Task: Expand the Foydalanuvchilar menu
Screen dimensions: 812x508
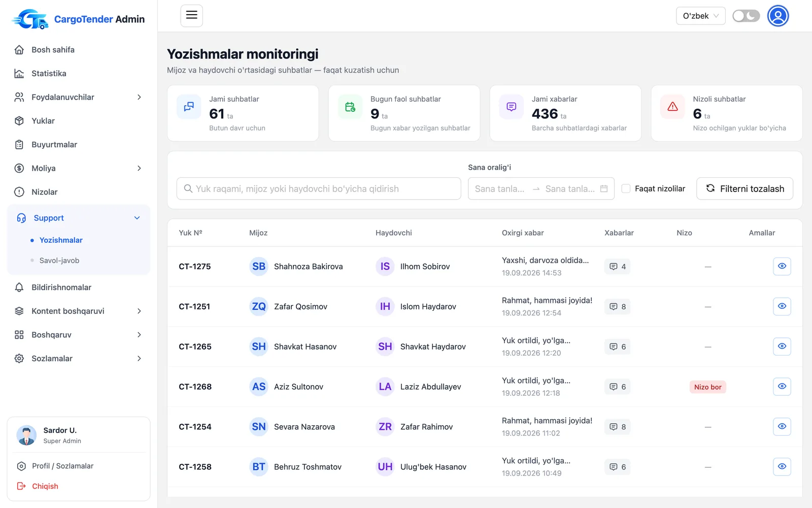Action: click(79, 97)
